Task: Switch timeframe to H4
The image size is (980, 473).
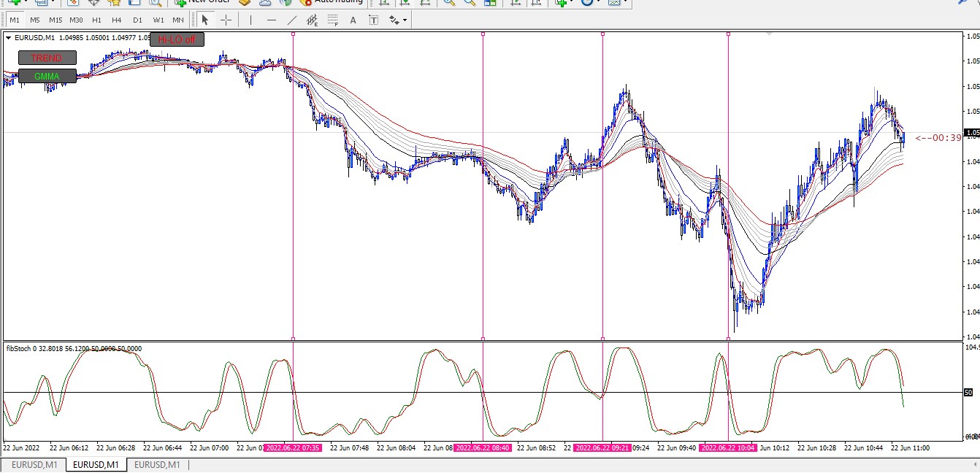Action: pos(117,20)
